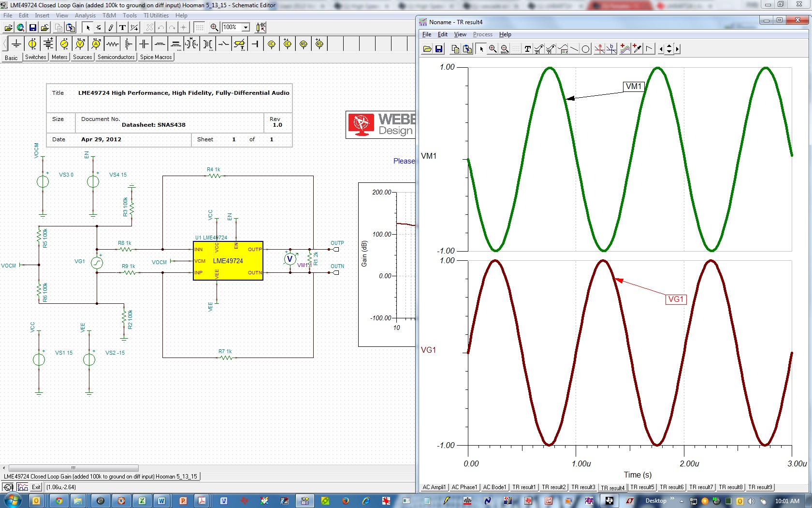Switch to AC Bode1 result tab
Image resolution: width=812 pixels, height=508 pixels.
[x=494, y=487]
